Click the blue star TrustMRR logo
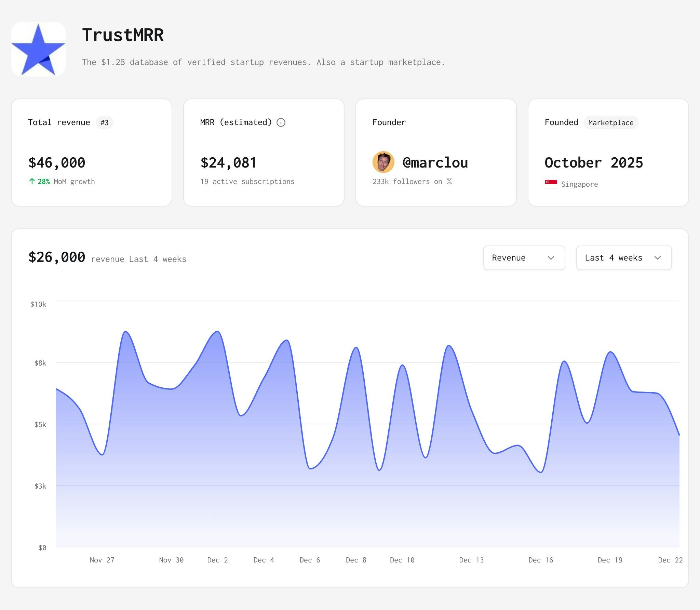700x610 pixels. click(38, 49)
